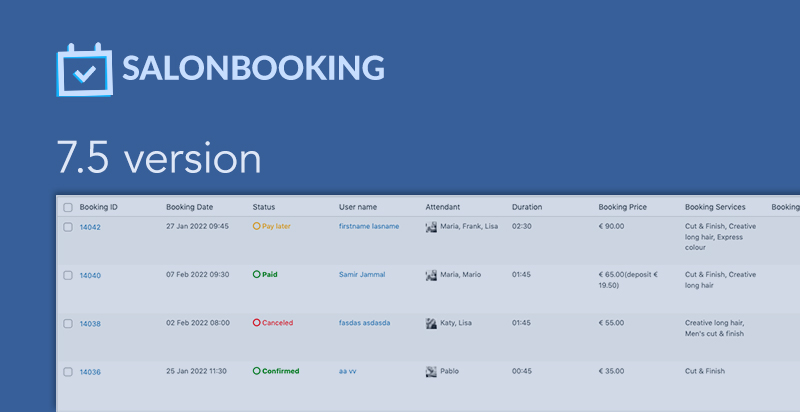
Task: Check the box for booking 14036
Action: (68, 372)
